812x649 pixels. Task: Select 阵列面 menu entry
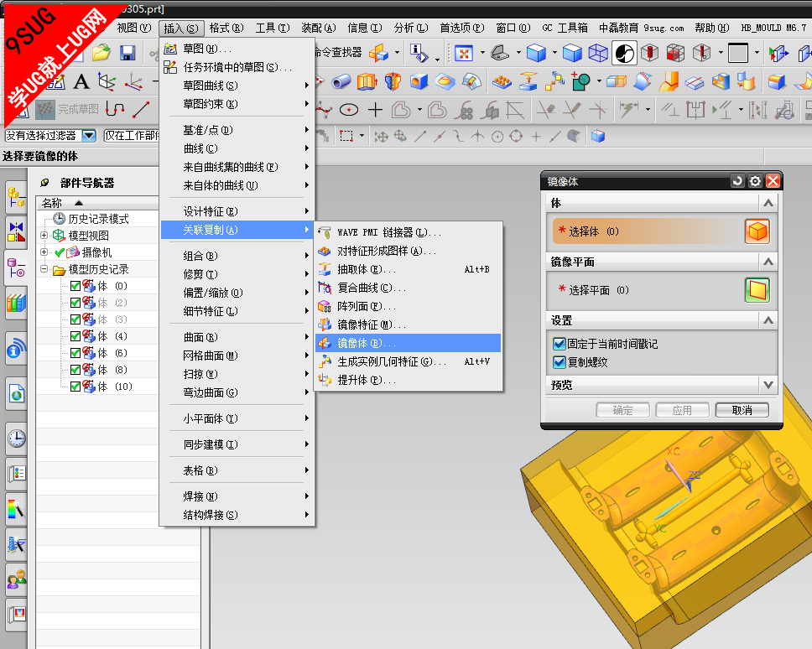408,306
